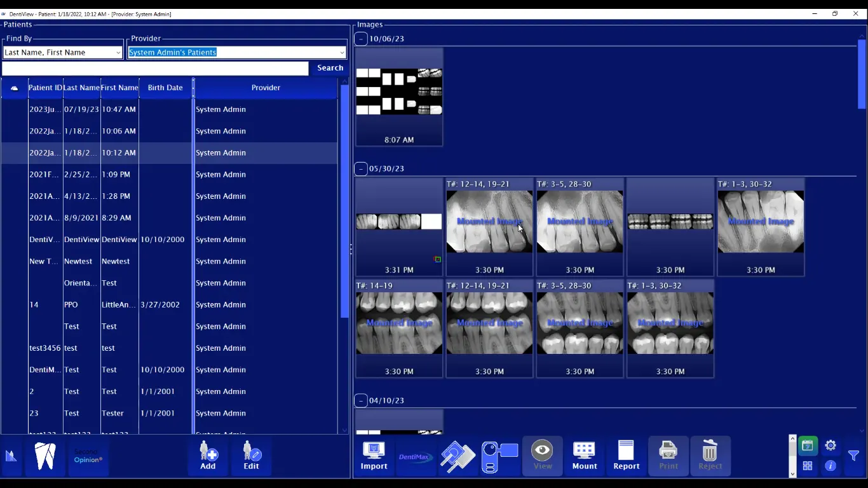
Task: Collapse the 05/30/23 image group
Action: (x=361, y=168)
